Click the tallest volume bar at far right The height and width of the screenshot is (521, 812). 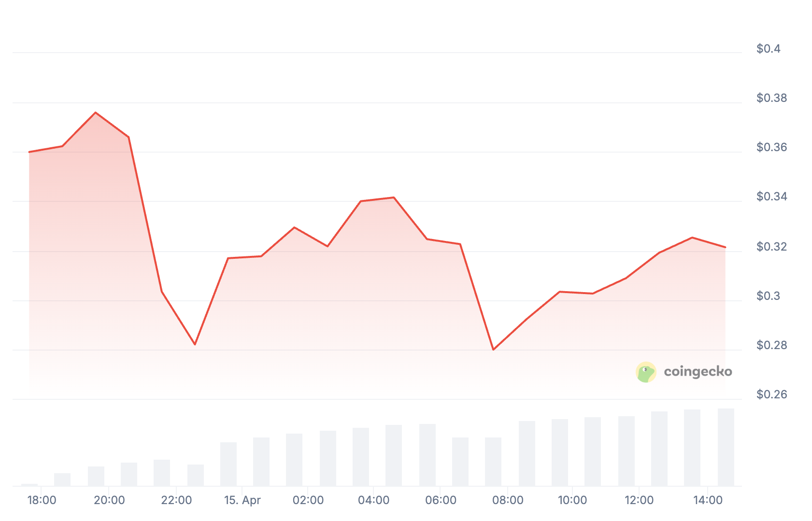(726, 447)
